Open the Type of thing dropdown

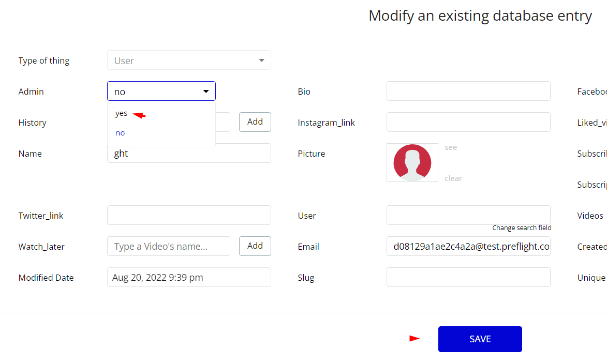189,60
